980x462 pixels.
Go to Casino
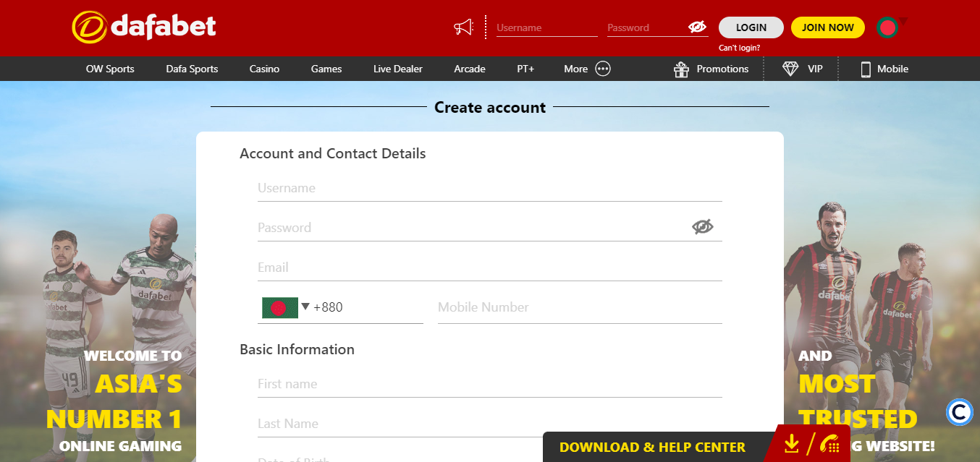click(x=264, y=69)
